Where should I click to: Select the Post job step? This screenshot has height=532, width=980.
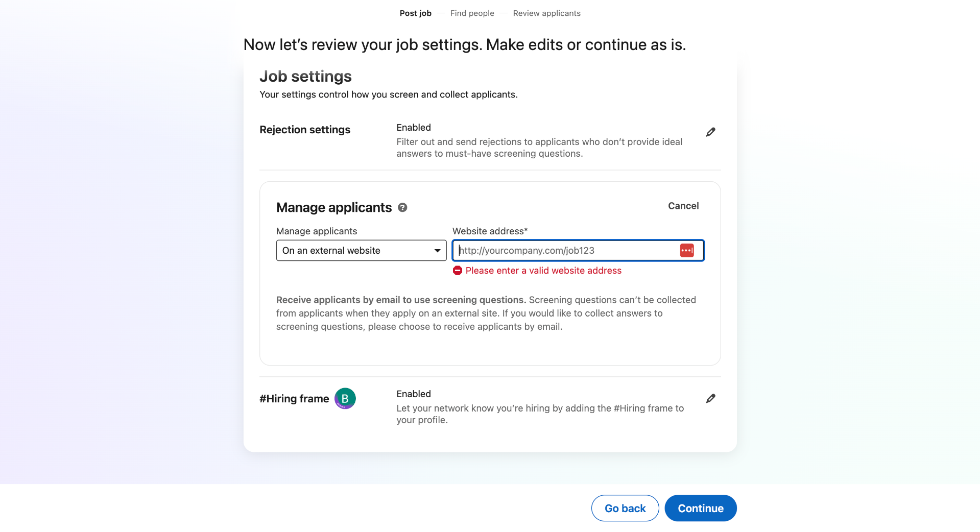(415, 13)
